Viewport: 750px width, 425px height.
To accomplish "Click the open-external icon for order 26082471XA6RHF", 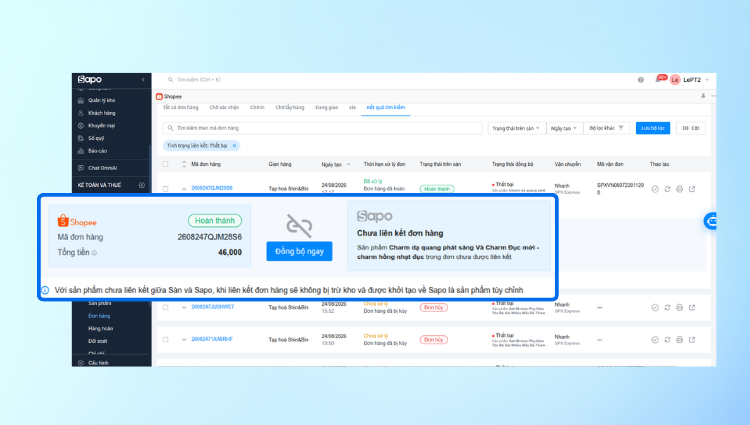I will (x=692, y=339).
